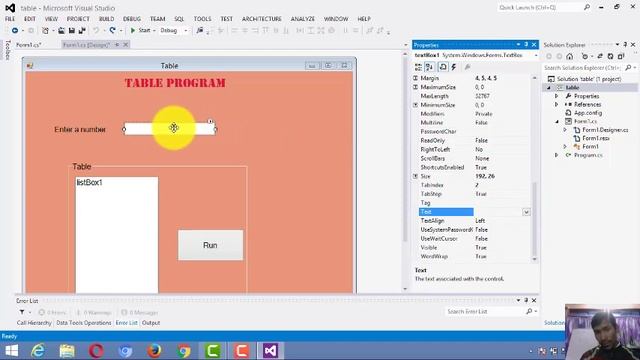Switch Properties to Alphabetical view

(429, 67)
